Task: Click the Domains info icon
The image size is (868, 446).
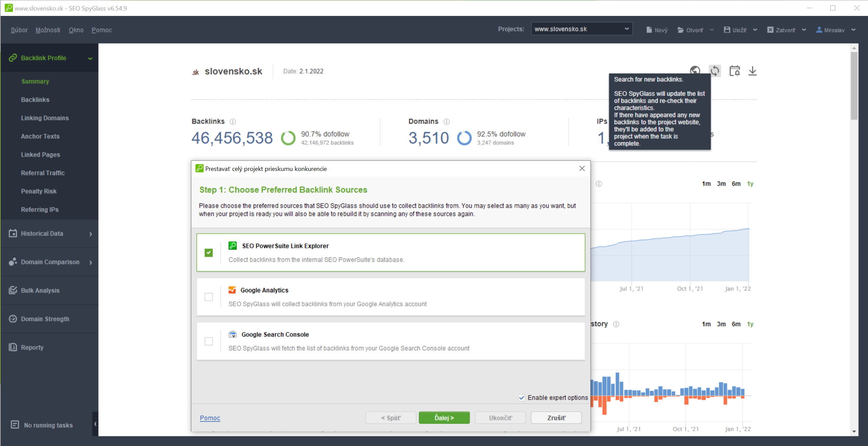Action: 447,122
